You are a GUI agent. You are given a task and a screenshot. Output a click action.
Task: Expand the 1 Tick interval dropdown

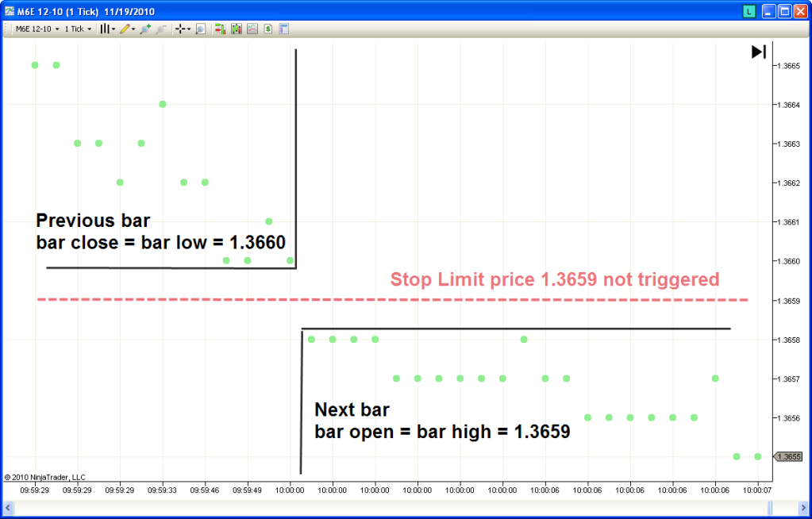[78, 29]
